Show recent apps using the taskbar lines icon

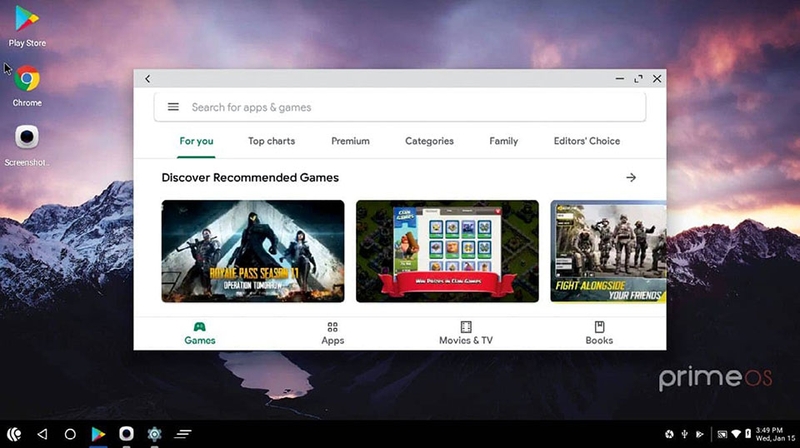(183, 434)
